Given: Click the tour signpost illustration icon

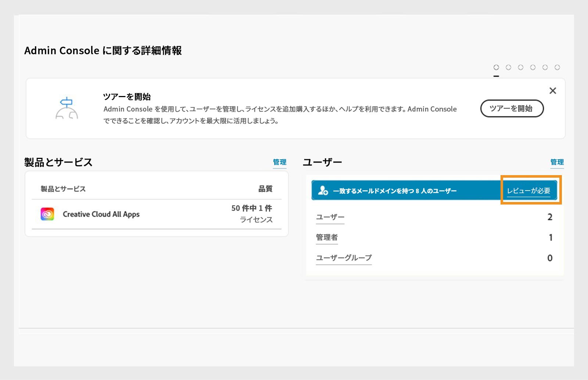Looking at the screenshot, I should 67,108.
